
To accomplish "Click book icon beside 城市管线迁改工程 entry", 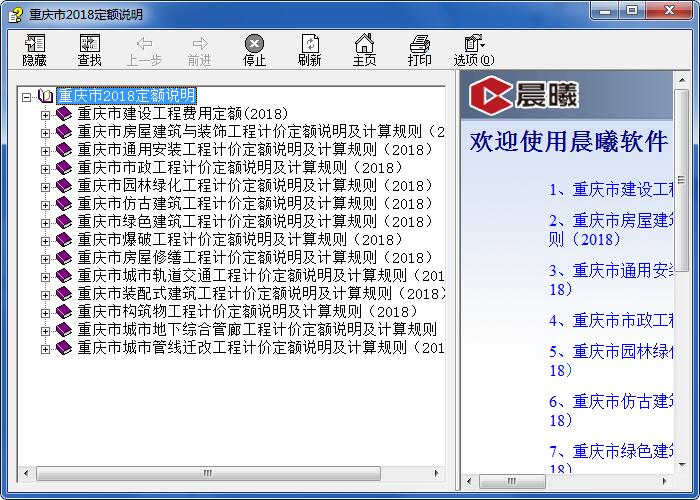I will 64,347.
